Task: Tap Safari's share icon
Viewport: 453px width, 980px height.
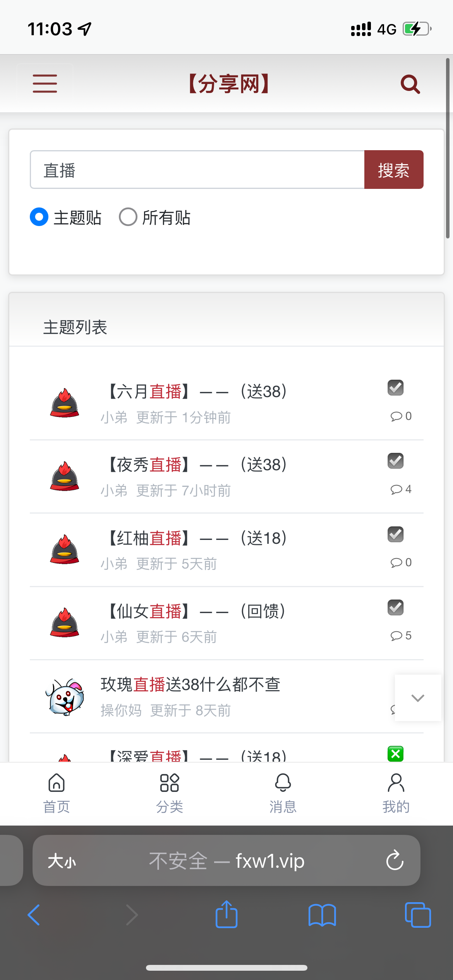Action: [226, 915]
